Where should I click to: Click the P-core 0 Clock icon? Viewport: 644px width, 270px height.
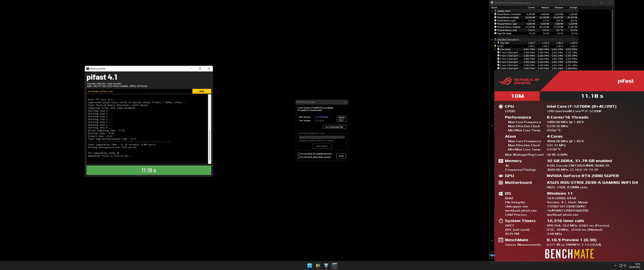point(498,53)
